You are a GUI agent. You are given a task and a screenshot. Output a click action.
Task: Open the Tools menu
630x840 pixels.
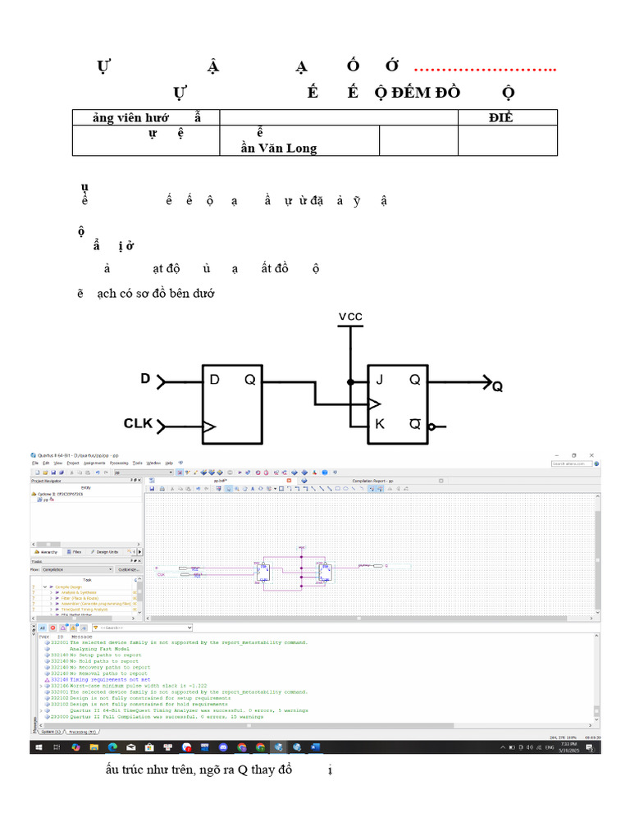(x=137, y=463)
